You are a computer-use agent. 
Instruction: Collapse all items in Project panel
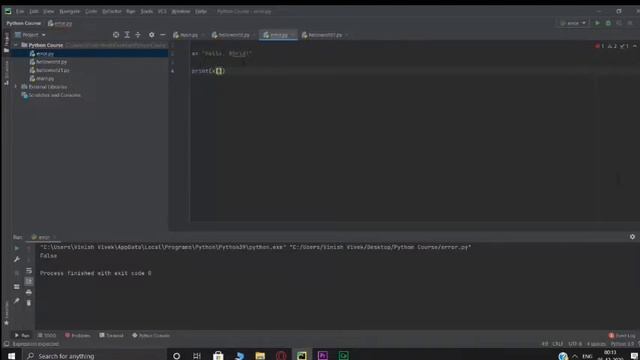(x=138, y=35)
